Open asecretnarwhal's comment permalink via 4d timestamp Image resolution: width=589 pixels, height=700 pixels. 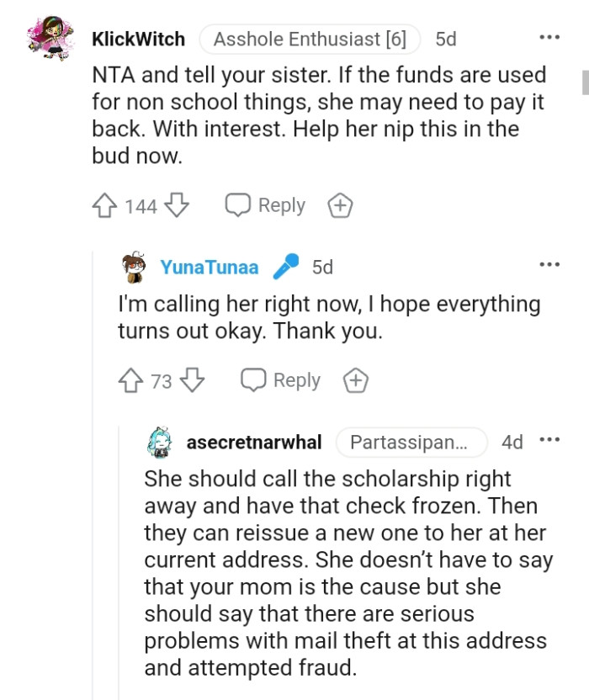513,442
